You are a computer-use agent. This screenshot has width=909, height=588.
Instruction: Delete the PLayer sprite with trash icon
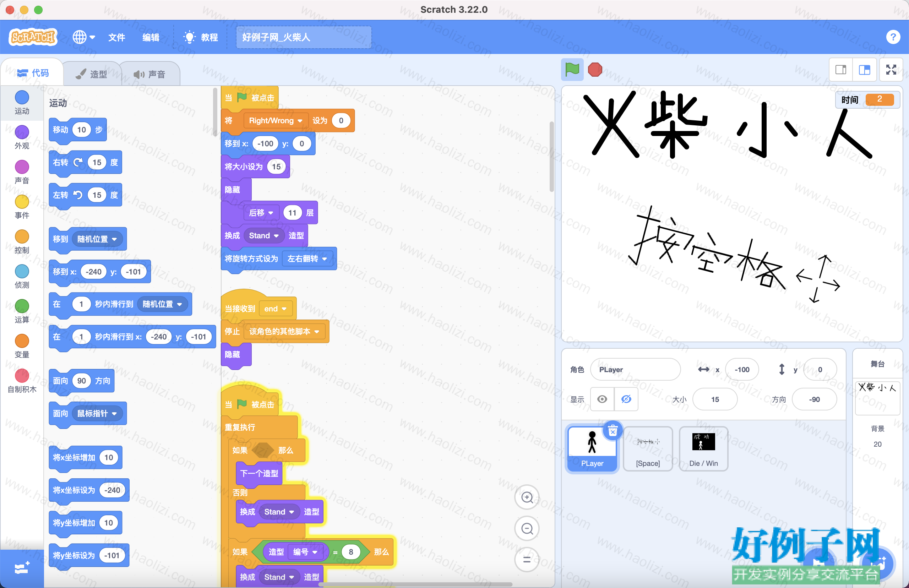click(x=613, y=431)
